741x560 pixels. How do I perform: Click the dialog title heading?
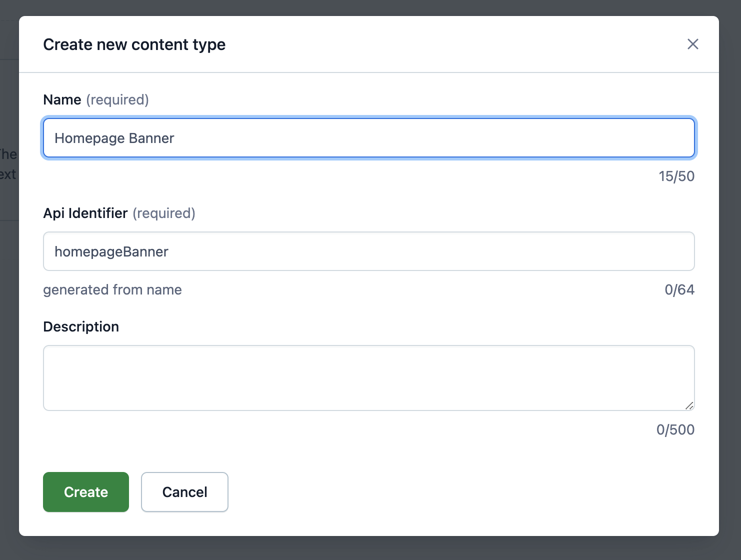(x=134, y=44)
